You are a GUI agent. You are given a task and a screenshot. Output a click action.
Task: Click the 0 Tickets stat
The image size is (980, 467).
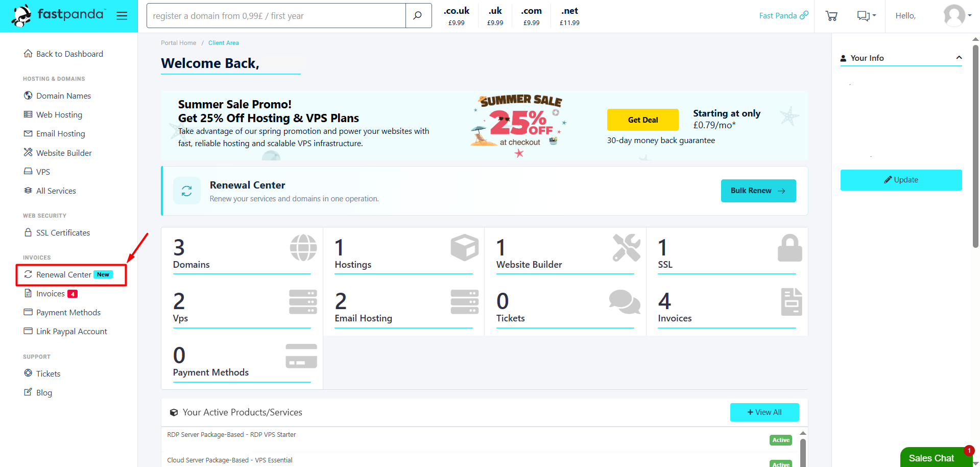click(565, 308)
